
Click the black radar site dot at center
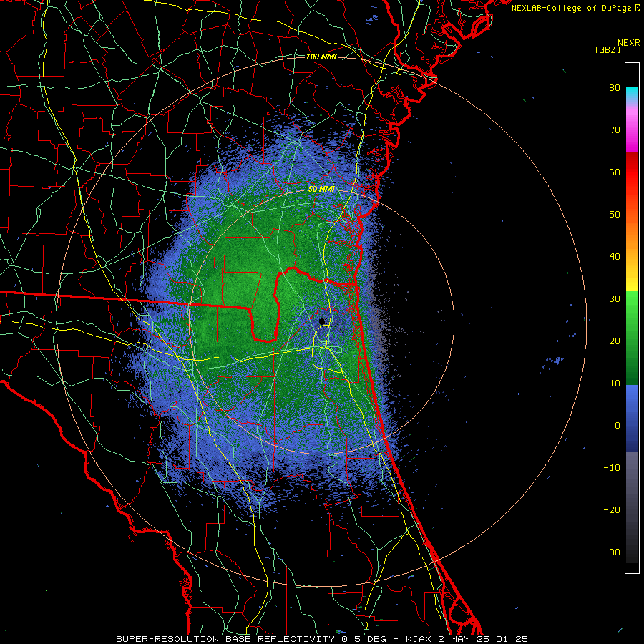pos(322,321)
